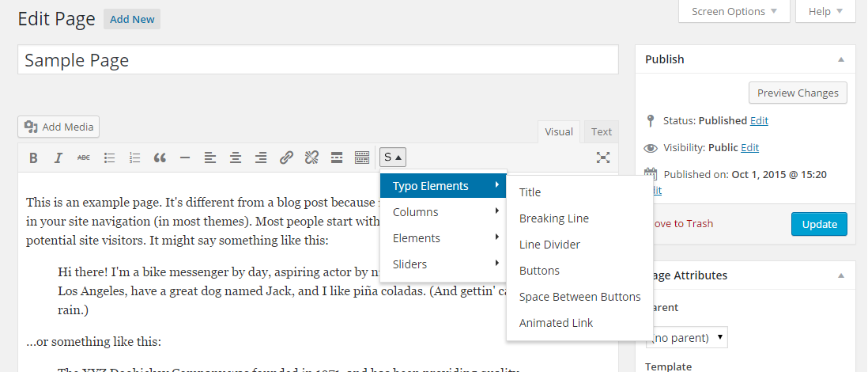Apply blockquote formatting
Screen dimensions: 868x372
[160, 158]
